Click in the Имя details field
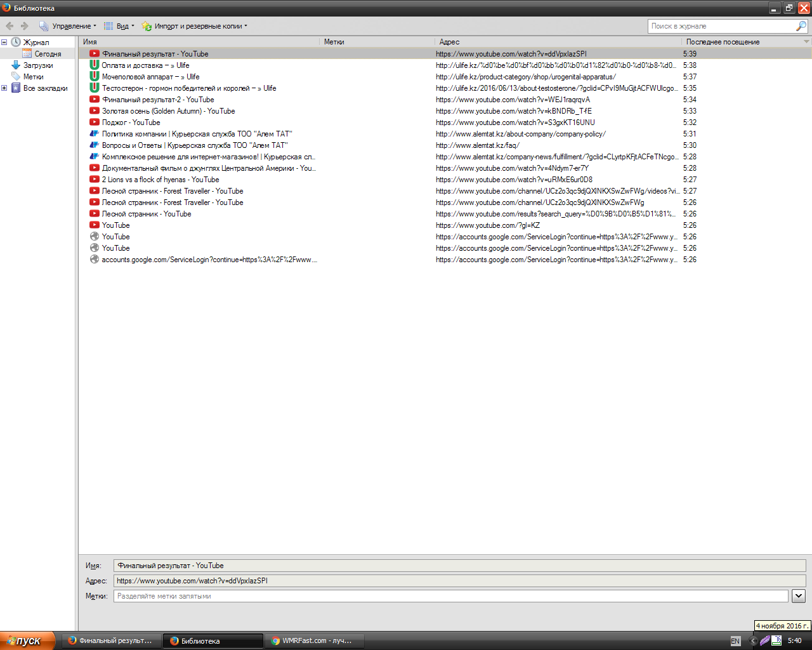The width and height of the screenshot is (812, 650). pos(459,566)
